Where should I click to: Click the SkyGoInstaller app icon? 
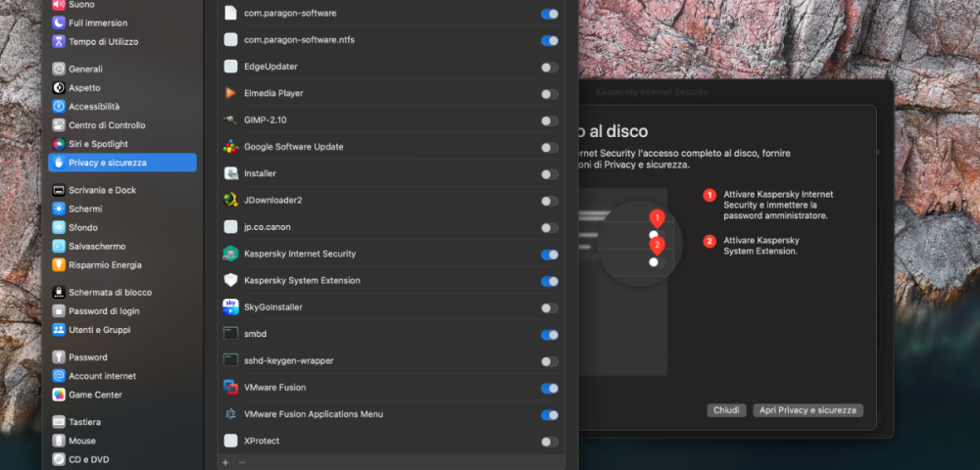(230, 307)
